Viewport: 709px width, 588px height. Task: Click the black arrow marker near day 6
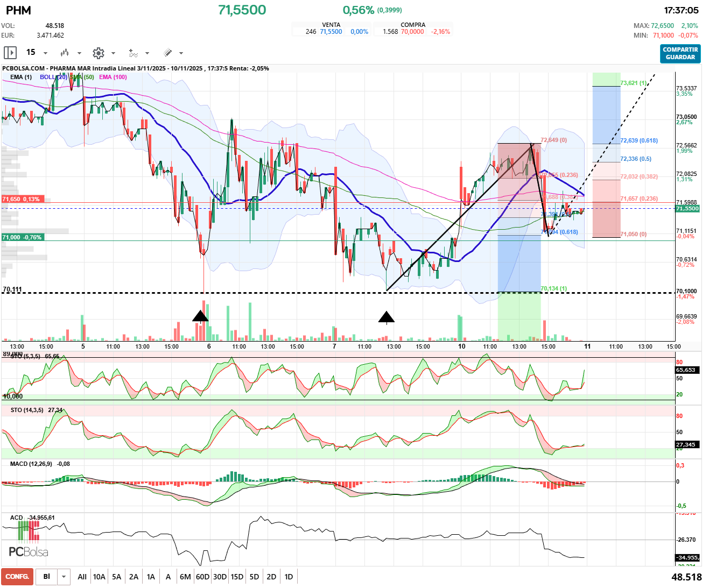(200, 316)
